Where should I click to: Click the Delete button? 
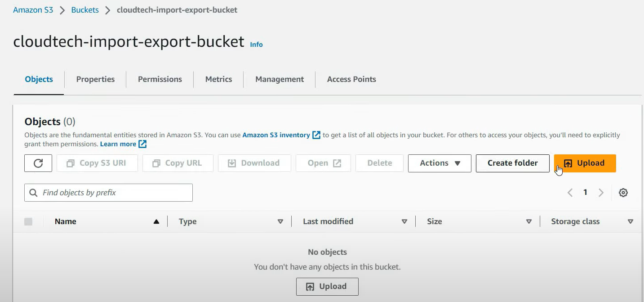(x=379, y=163)
